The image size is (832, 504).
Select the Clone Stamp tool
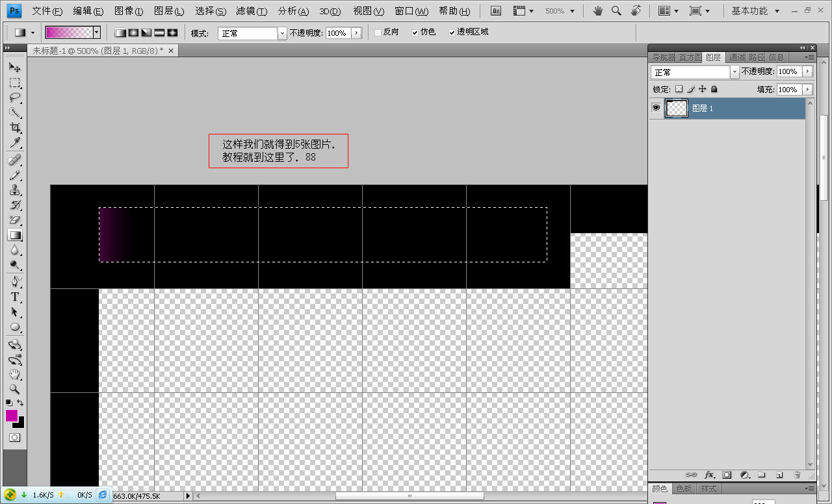[x=15, y=190]
